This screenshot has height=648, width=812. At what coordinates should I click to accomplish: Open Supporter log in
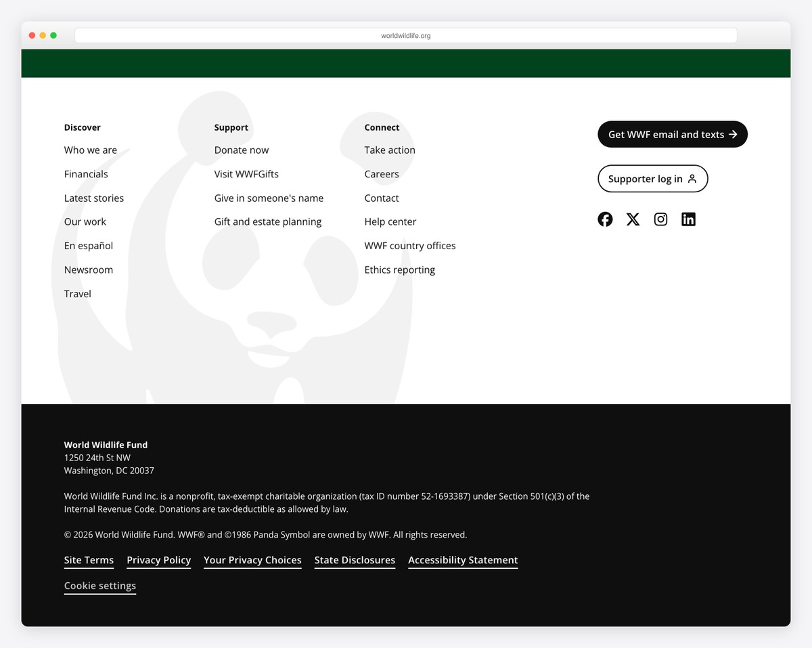click(x=652, y=178)
